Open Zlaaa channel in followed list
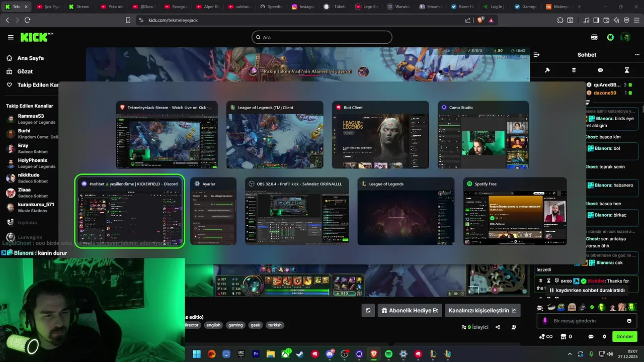 coord(31,193)
